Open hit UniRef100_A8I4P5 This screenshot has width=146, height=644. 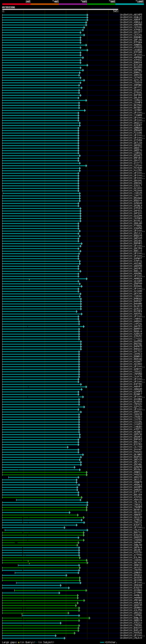pos(131,15)
